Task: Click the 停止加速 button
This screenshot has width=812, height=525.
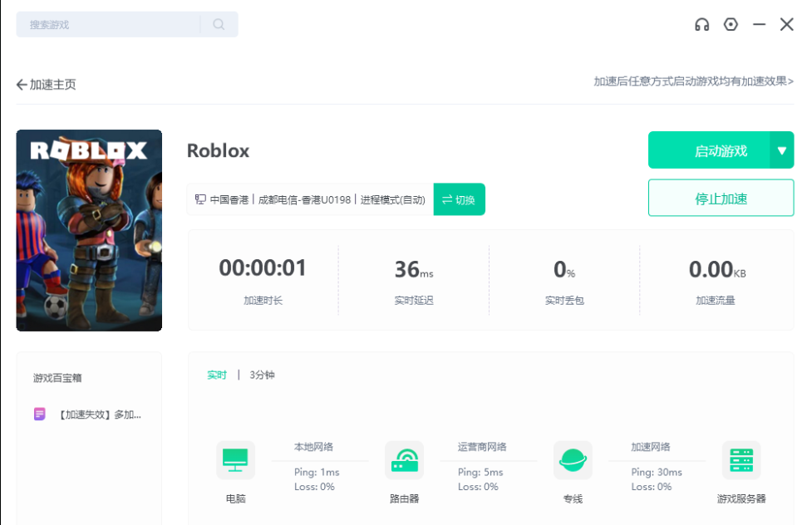Action: (x=721, y=198)
